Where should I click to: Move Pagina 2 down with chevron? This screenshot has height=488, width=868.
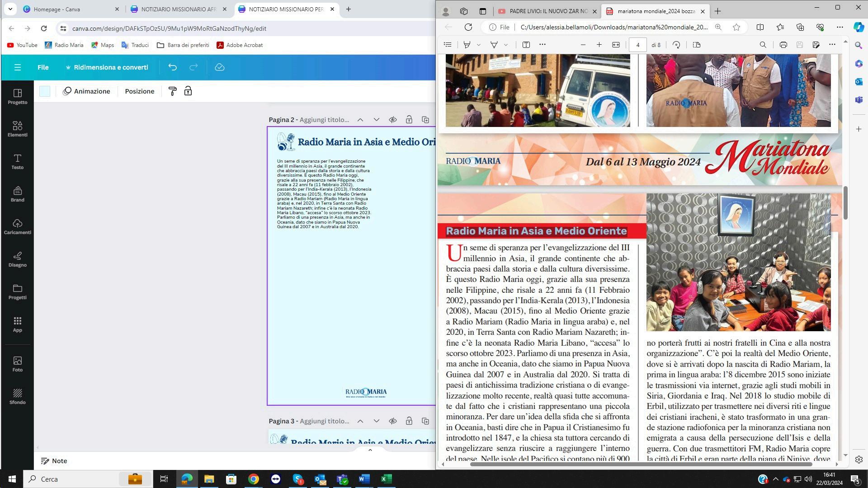point(376,120)
